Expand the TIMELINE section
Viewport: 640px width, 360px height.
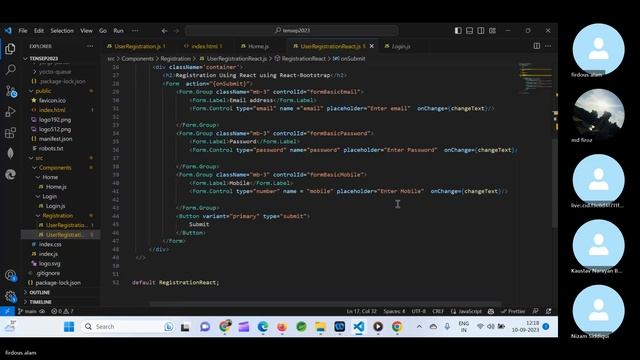[x=61, y=302]
